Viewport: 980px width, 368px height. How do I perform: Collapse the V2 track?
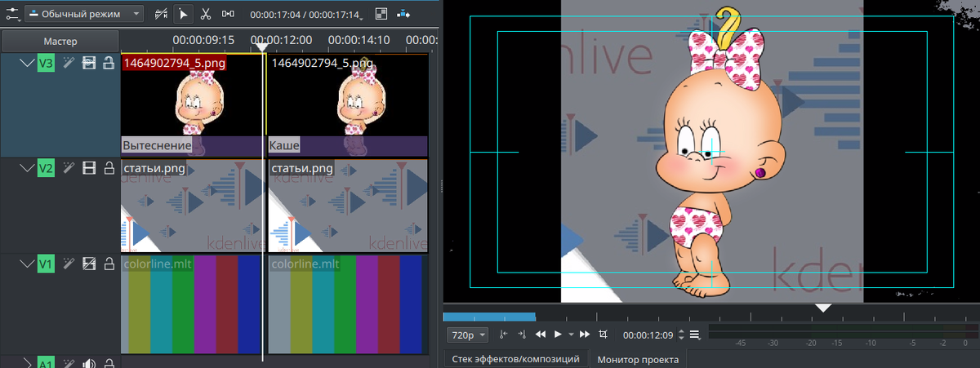coord(26,168)
